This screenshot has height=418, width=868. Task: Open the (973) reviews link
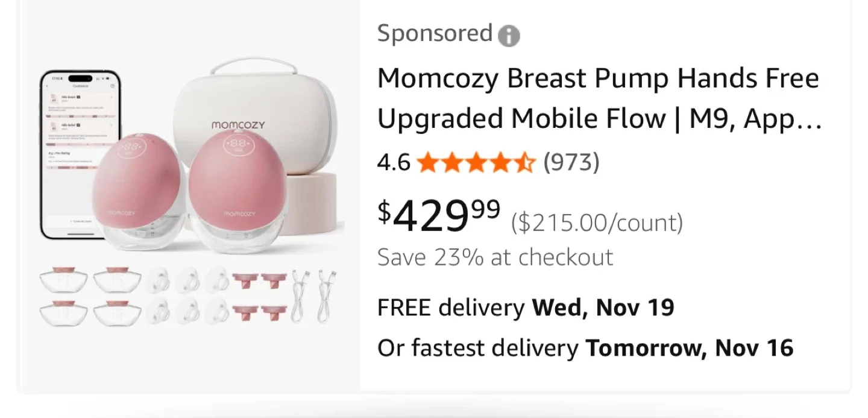click(x=572, y=162)
